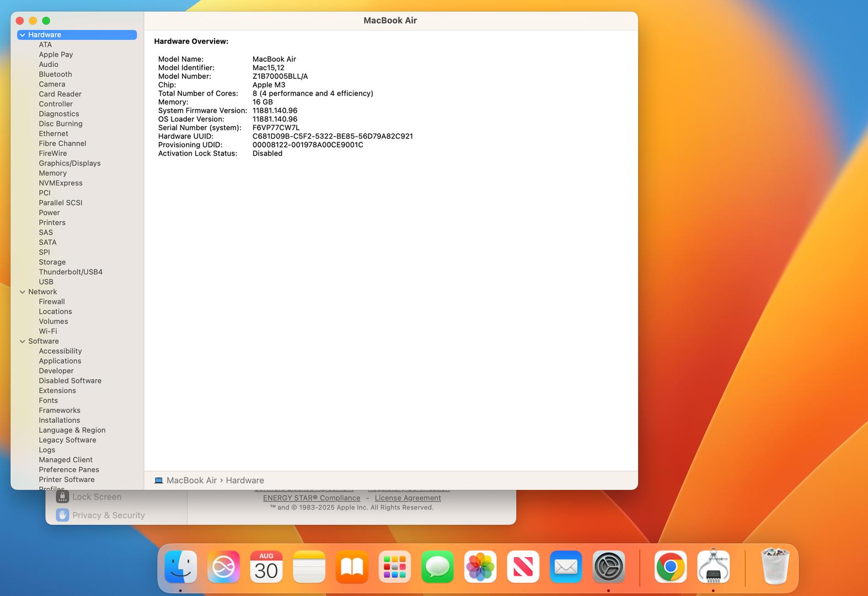Click the Hardware Overview heading
This screenshot has height=596, width=868.
(191, 41)
